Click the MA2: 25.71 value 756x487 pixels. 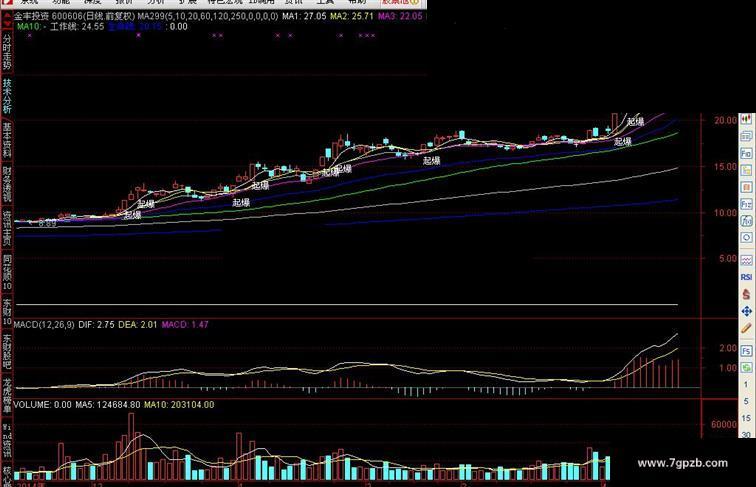coord(351,16)
